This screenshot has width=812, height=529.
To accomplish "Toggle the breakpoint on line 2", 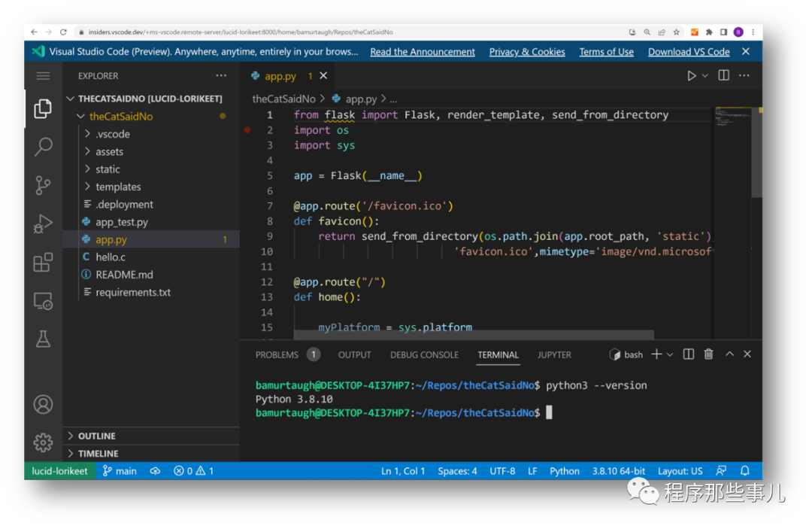I will [247, 130].
